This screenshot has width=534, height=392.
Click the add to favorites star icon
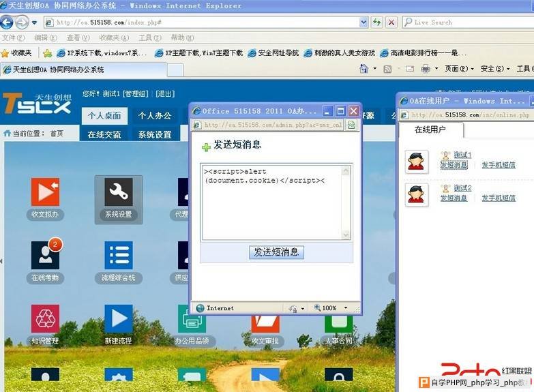click(x=48, y=52)
